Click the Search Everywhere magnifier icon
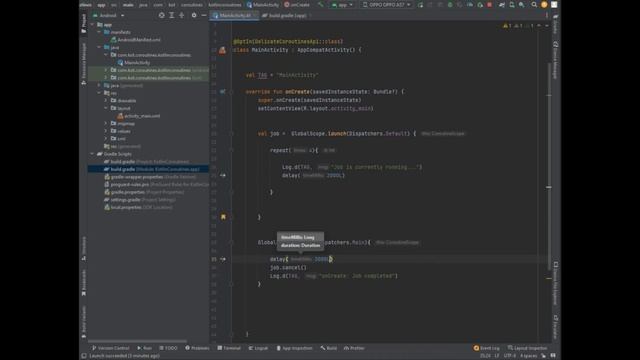Screen dimensions: 640x360 534,5
